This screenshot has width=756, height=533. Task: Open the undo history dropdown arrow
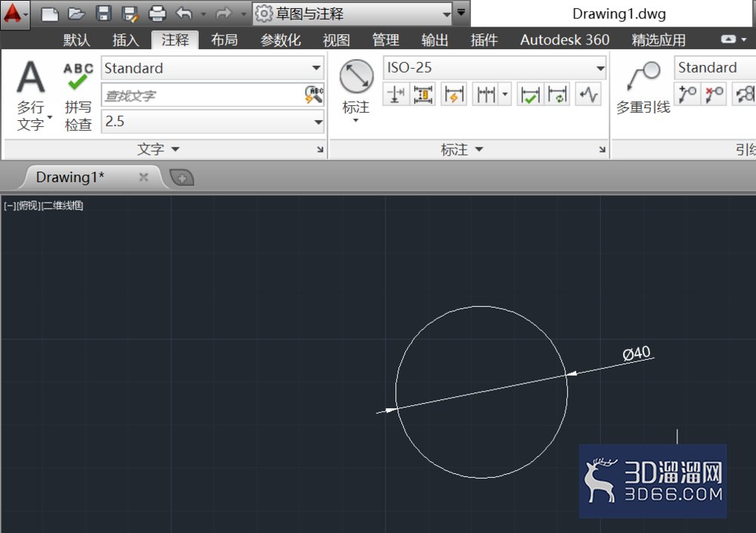203,14
